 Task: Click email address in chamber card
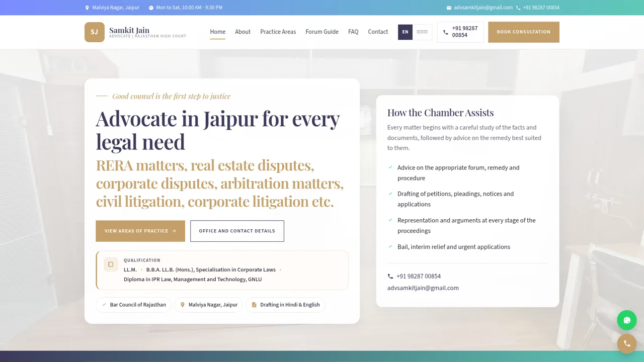pos(423,288)
